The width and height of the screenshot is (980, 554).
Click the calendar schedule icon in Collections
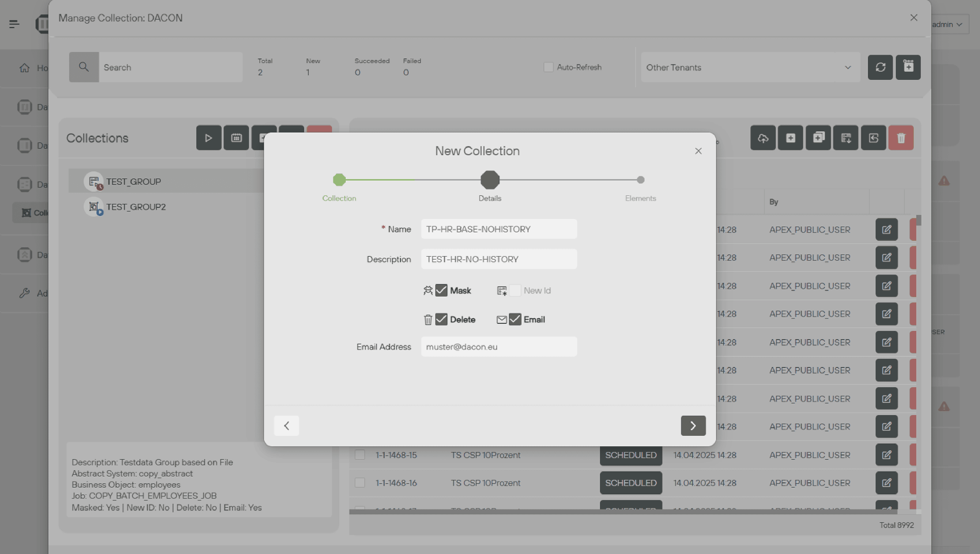point(236,138)
